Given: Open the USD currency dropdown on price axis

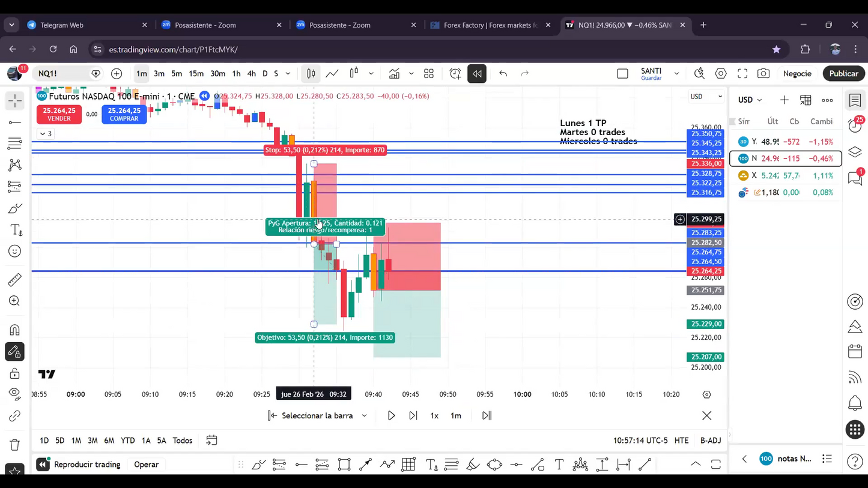Looking at the screenshot, I should point(706,97).
